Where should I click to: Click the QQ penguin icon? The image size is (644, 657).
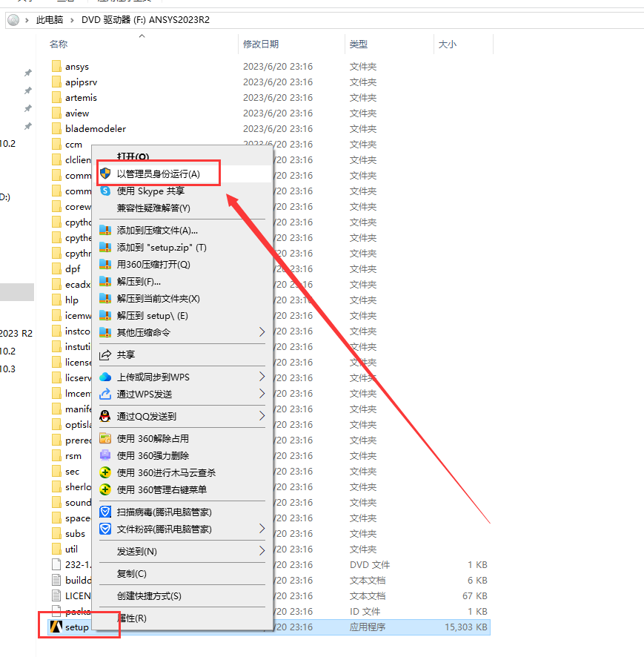click(105, 416)
